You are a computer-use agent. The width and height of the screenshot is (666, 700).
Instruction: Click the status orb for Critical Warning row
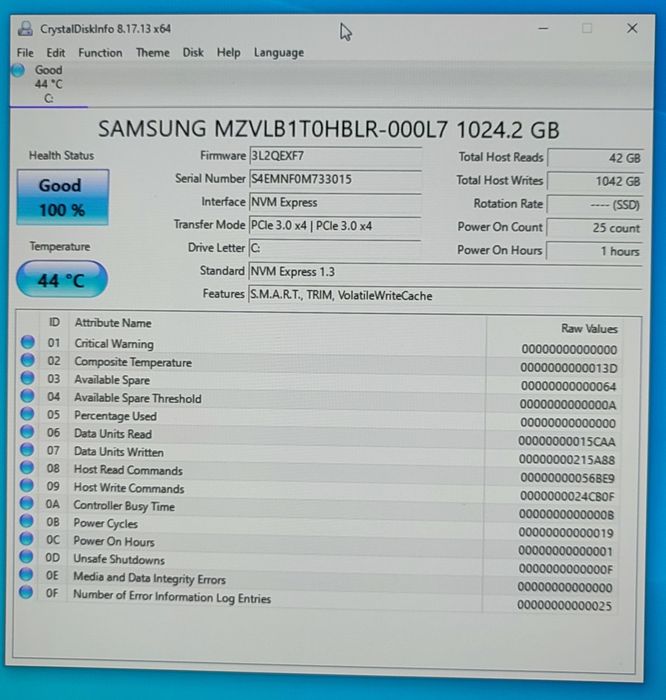(28, 342)
